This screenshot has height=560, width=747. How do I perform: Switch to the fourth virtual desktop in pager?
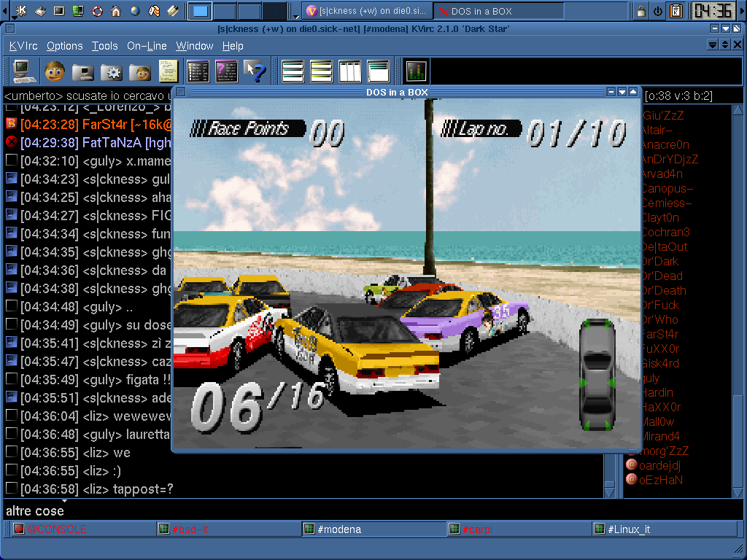274,11
